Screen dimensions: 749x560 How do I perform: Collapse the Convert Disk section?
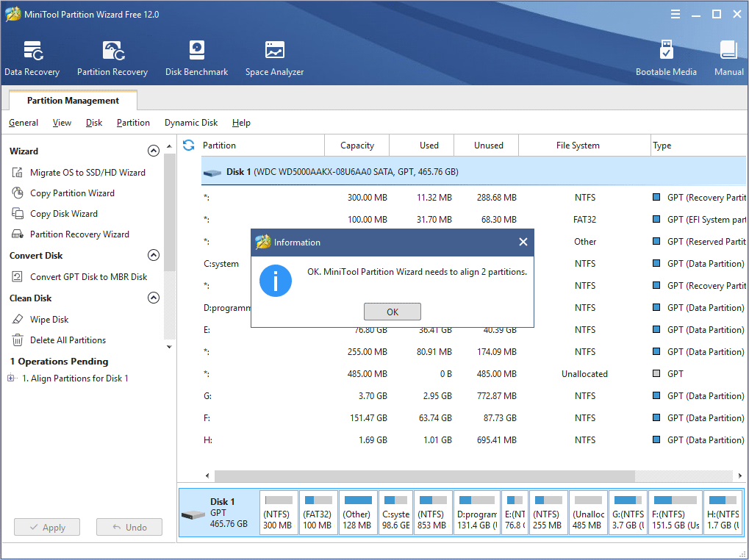154,256
